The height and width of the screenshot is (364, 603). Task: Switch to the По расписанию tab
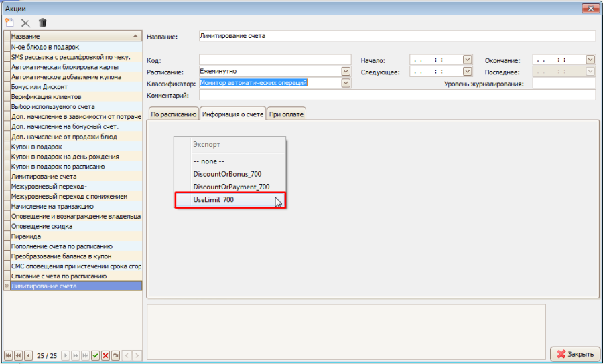pyautogui.click(x=173, y=114)
